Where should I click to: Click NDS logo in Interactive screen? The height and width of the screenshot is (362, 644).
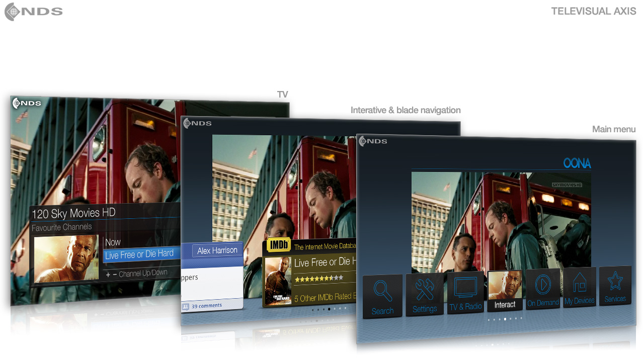pos(197,123)
